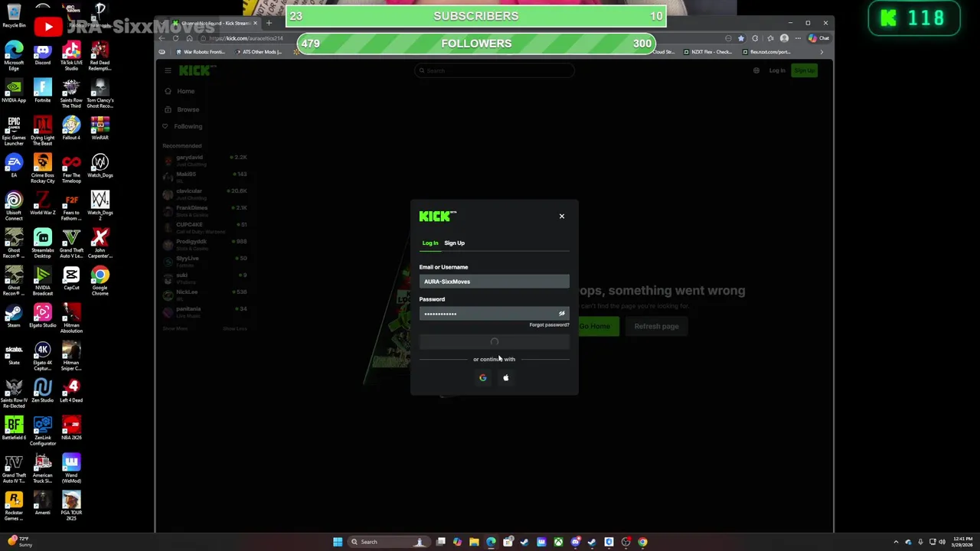Viewport: 980px width, 551px height.
Task: Open TikTok LIVE Studio shortcut
Action: click(71, 57)
